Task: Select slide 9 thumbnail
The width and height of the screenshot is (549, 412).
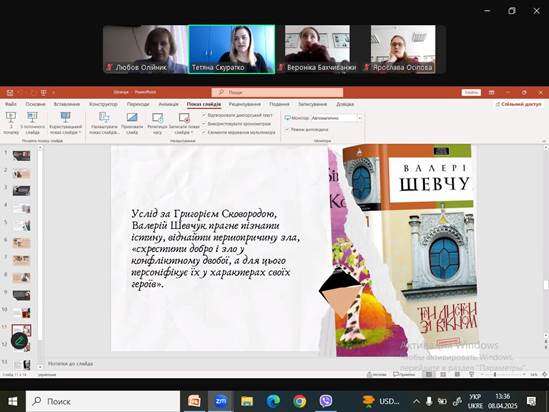Action: coord(21,295)
